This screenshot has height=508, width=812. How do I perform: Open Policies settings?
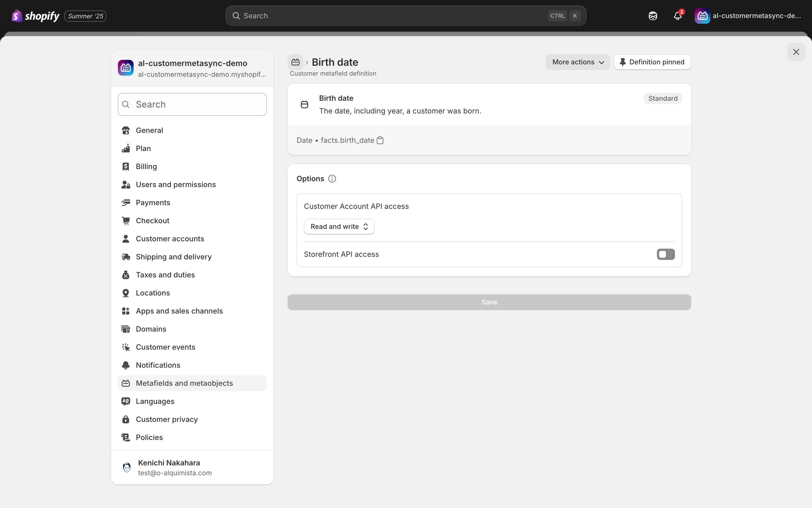point(192,437)
